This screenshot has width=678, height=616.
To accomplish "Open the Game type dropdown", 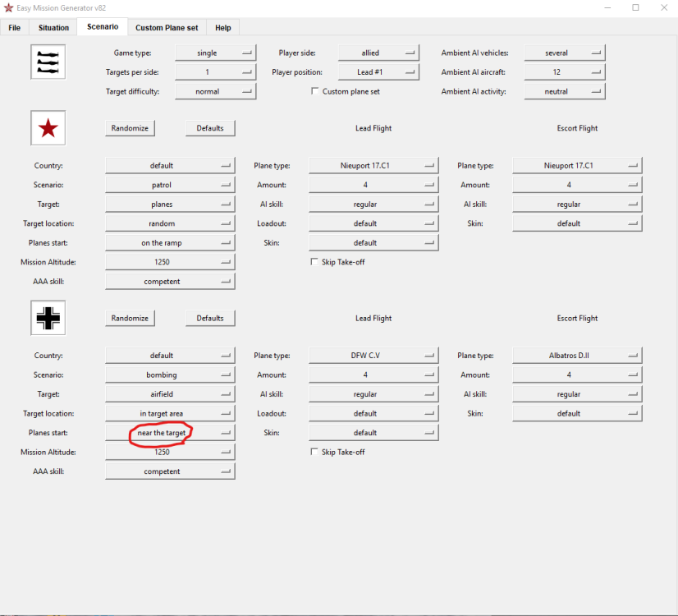I will (x=215, y=53).
